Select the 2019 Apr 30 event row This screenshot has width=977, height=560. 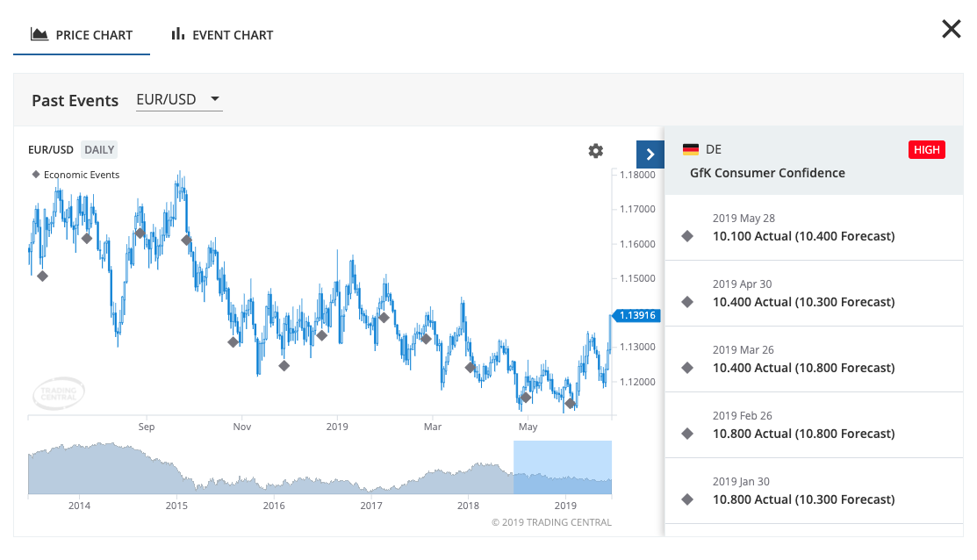click(814, 293)
